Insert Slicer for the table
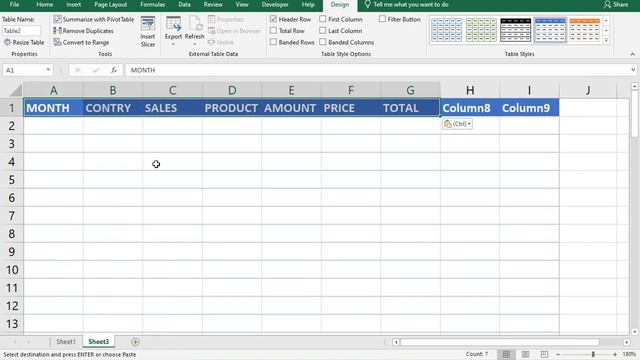Viewport: 640px width, 360px height. 148,32
